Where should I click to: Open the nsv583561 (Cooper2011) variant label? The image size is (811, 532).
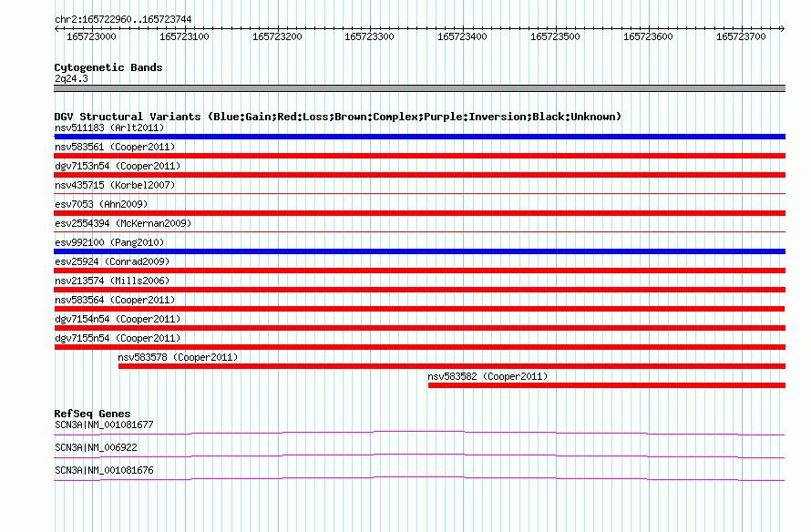(x=115, y=147)
